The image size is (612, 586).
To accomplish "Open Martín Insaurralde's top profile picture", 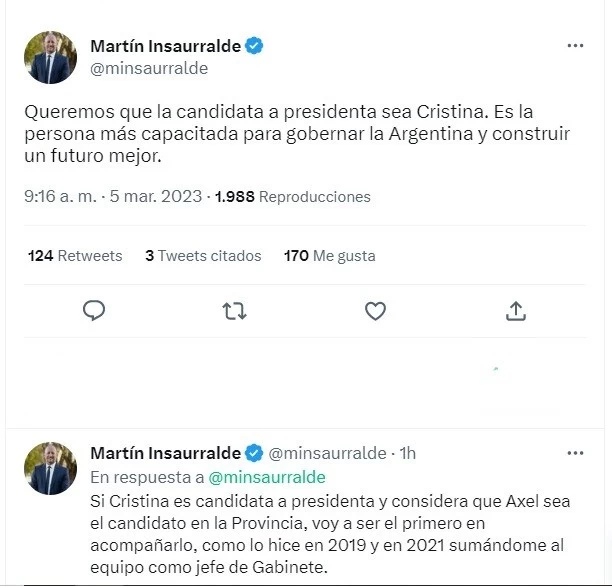I will (50, 57).
